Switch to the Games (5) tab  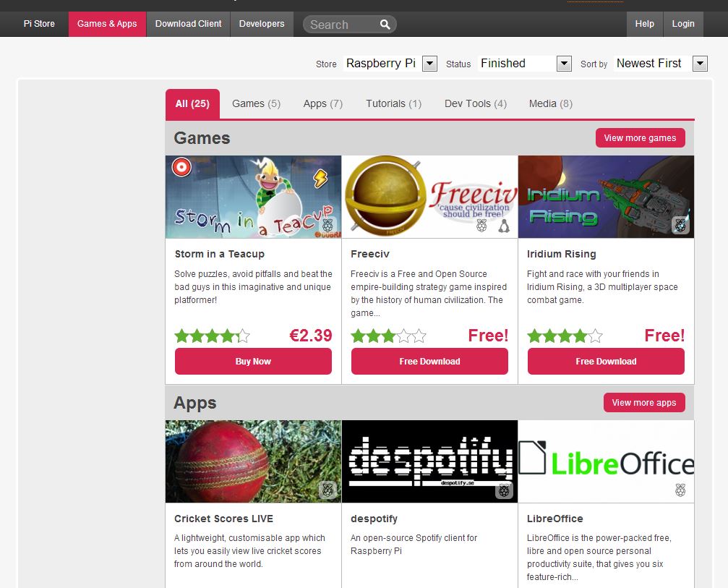[x=257, y=103]
